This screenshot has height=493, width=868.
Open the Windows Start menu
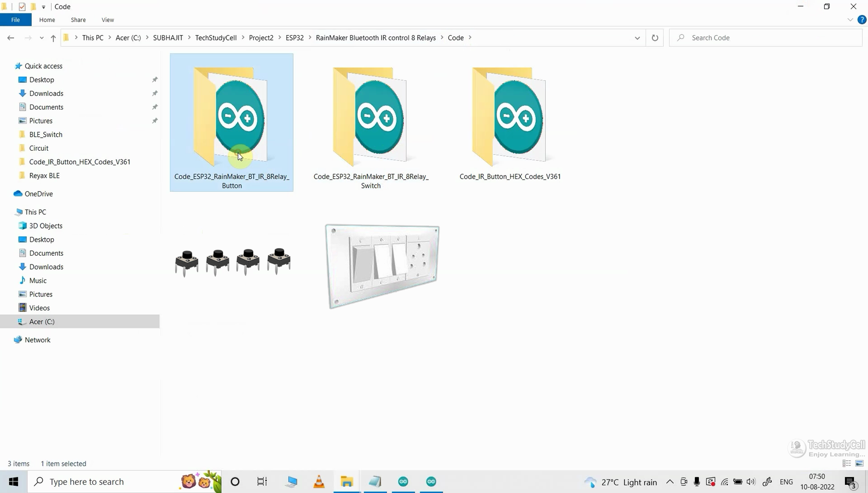tap(13, 481)
